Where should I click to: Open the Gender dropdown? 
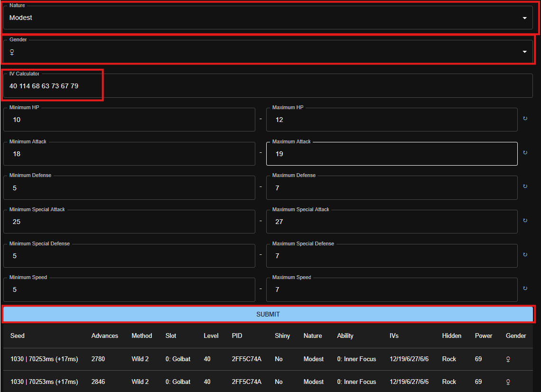click(268, 52)
